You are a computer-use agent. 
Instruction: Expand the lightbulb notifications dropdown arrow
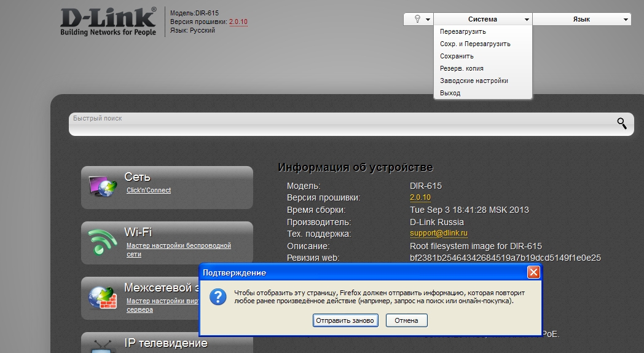[428, 20]
